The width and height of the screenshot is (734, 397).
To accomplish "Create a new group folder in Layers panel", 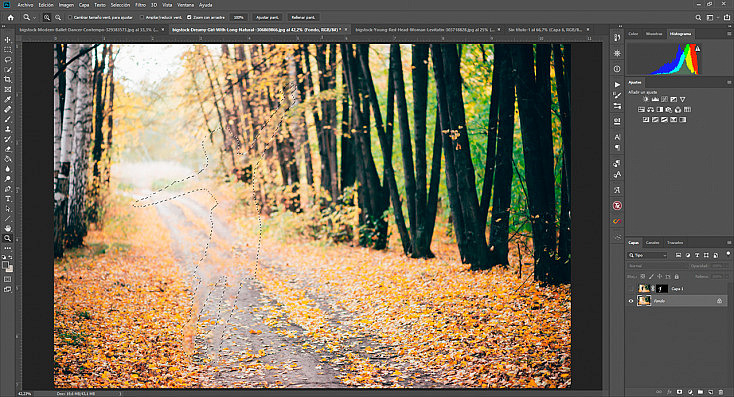I will 700,392.
